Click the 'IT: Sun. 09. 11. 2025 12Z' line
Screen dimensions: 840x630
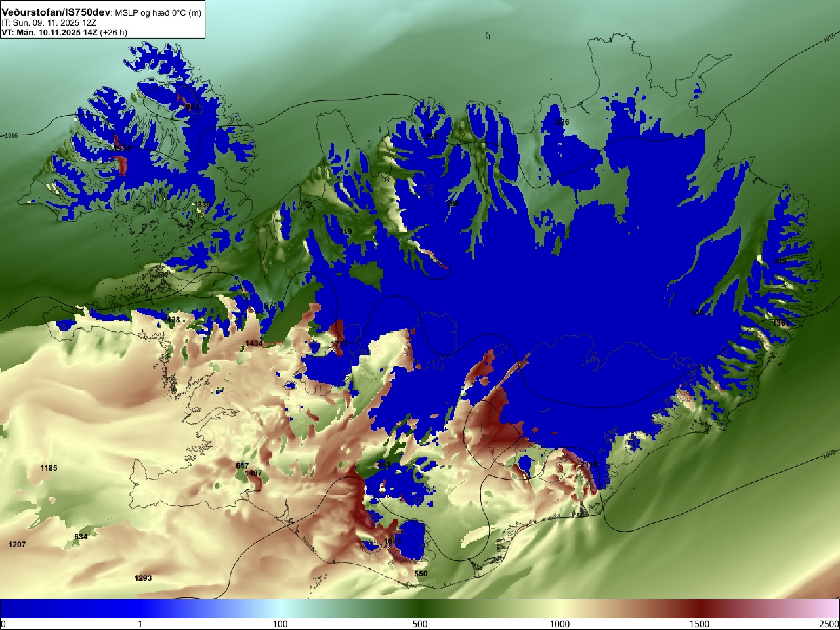tap(49, 22)
